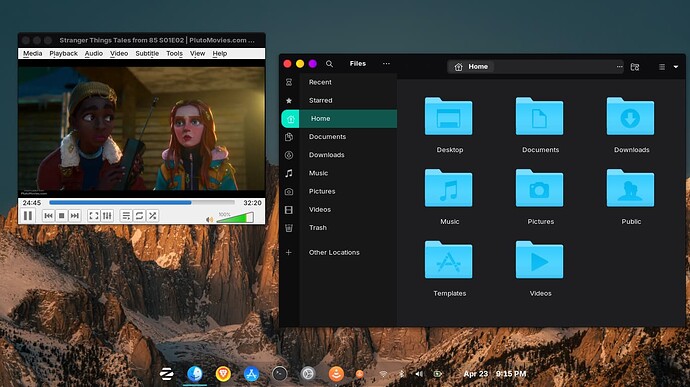This screenshot has width=690, height=387.
Task: Seek on the VLC progress bar
Action: pos(142,203)
